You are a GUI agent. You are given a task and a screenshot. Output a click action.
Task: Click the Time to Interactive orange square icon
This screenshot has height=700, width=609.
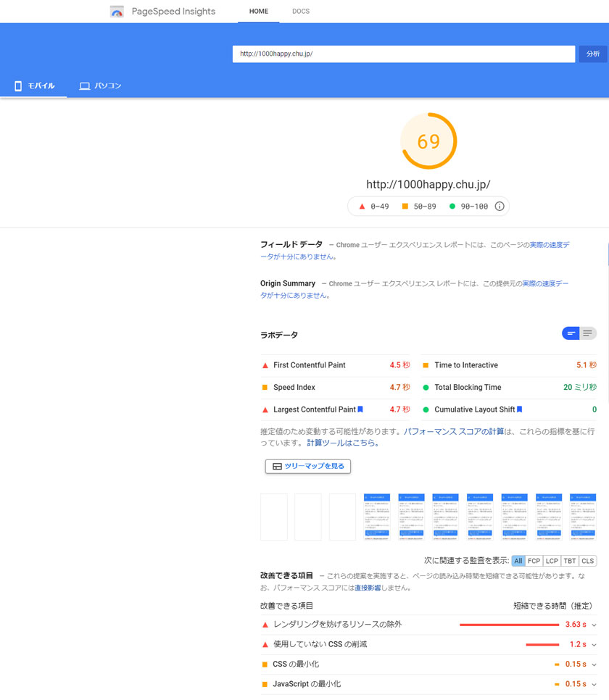pyautogui.click(x=426, y=365)
